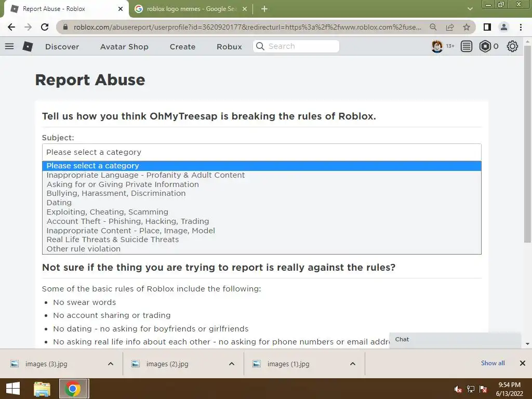532x399 pixels.
Task: Choose the Dating option
Action: [x=262, y=203]
